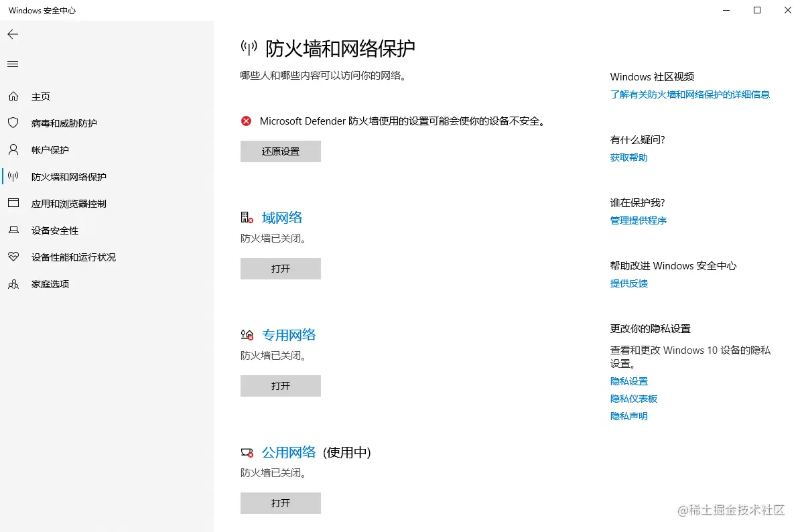Image resolution: width=800 pixels, height=532 pixels.
Task: Click the 还原设置 button
Action: point(281,151)
